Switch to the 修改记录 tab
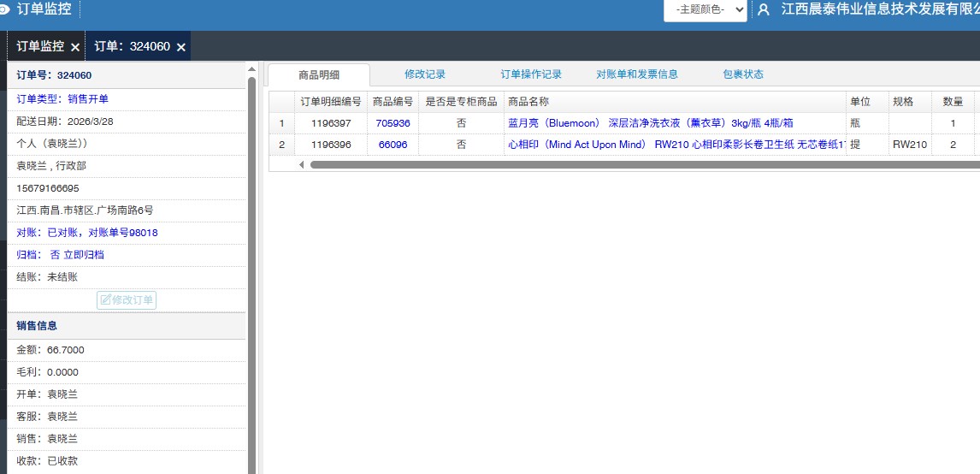Image resolution: width=980 pixels, height=474 pixels. click(x=425, y=74)
